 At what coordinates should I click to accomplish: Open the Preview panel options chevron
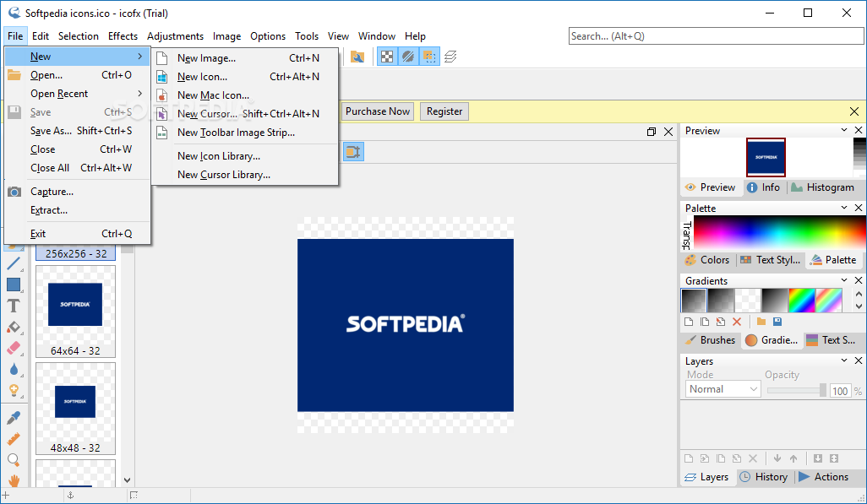pyautogui.click(x=844, y=130)
